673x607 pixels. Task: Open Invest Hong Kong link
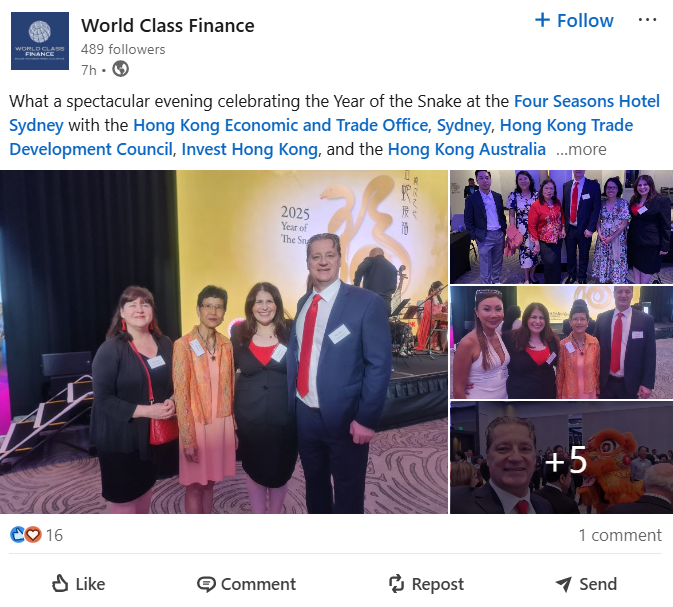(249, 149)
